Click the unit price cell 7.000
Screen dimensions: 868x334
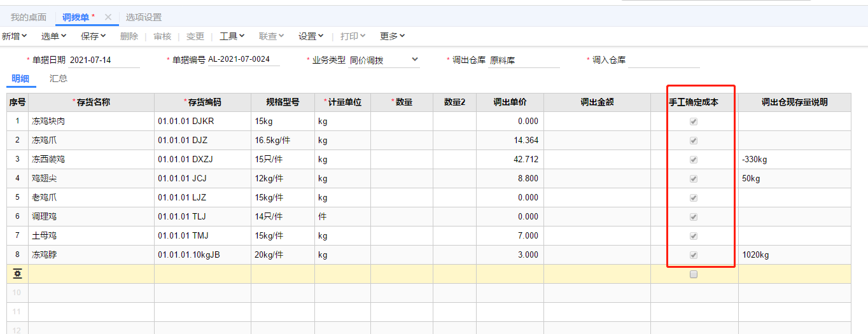[x=510, y=236]
